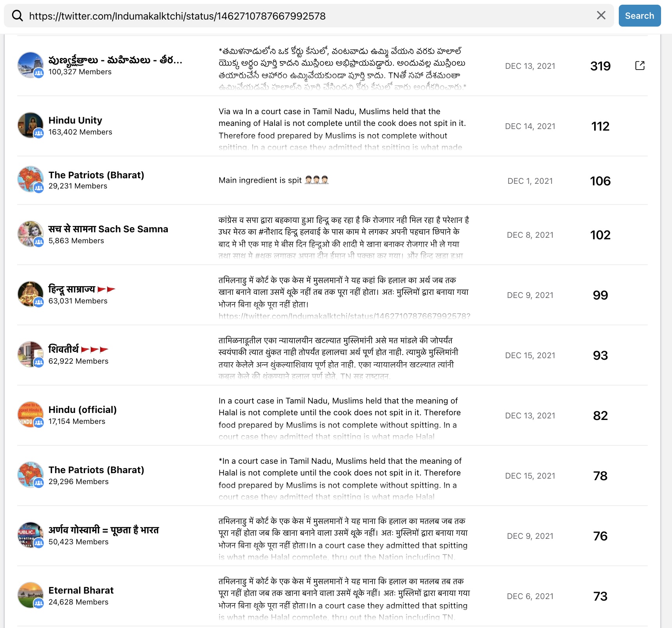The image size is (672, 628).
Task: Open The Patriots (Bharat) with 29,296 members
Action: click(96, 470)
